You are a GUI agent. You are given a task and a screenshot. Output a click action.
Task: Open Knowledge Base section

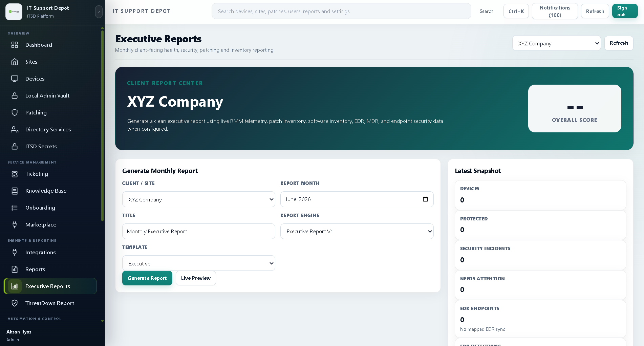click(50, 191)
